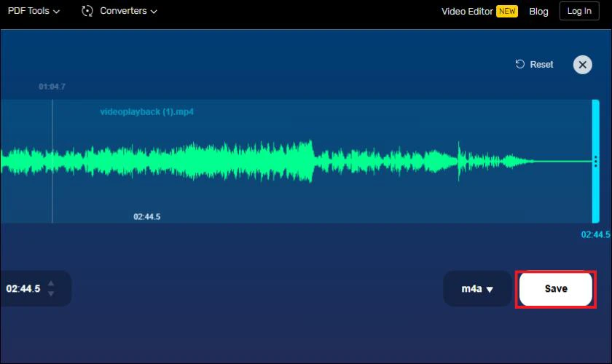Screen dimensions: 612x364
Task: Click the cyan 02:44.5 end marker label
Action: pos(596,234)
